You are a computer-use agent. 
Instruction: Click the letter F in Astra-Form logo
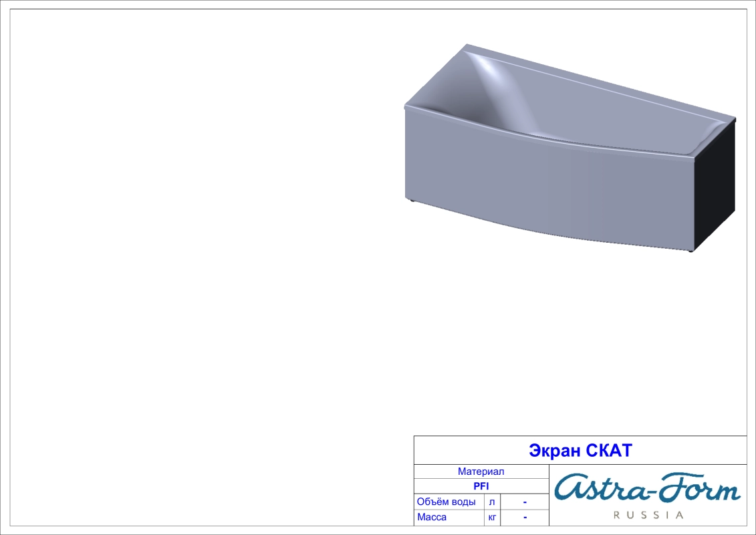[x=672, y=487]
